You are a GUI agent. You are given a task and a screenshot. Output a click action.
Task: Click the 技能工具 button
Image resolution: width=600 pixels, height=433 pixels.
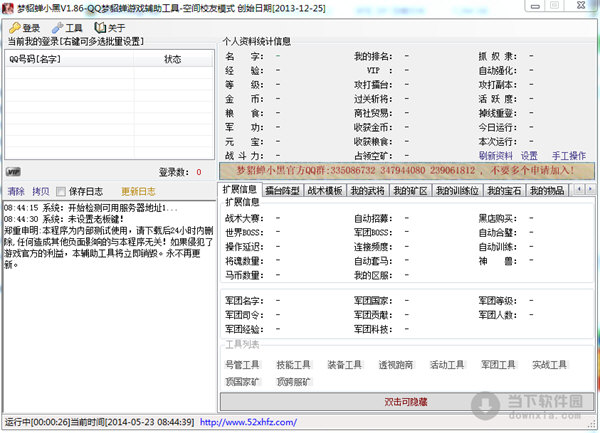point(293,365)
